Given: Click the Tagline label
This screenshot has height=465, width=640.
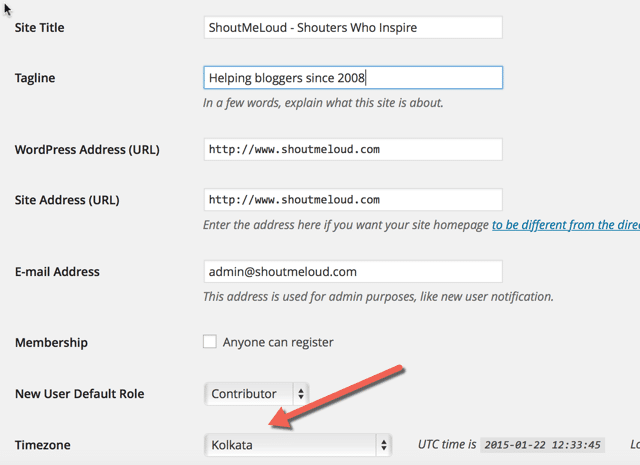Looking at the screenshot, I should (x=36, y=78).
